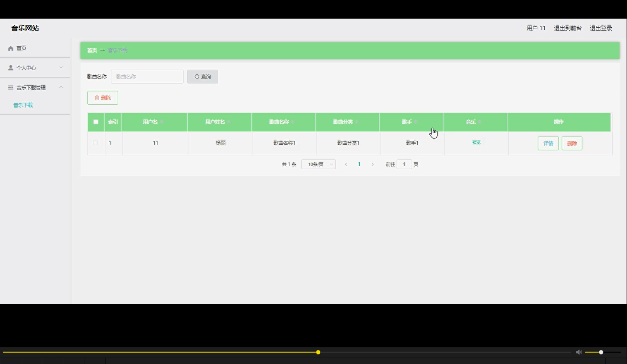Open the 10条/页 page size dropdown
Screen dimensions: 627x364
pos(318,164)
